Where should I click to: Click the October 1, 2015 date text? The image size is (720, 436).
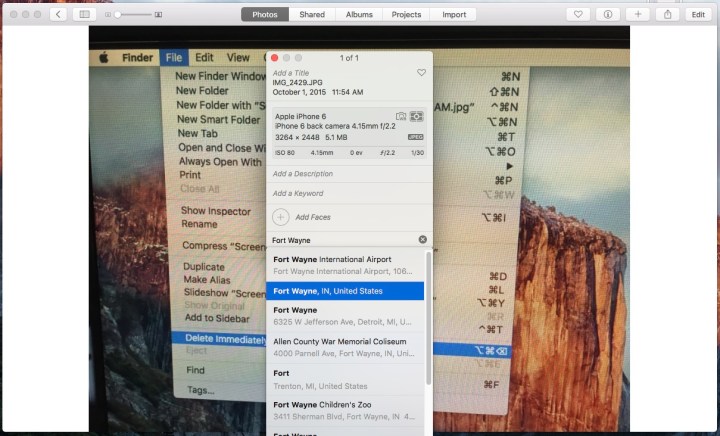299,92
